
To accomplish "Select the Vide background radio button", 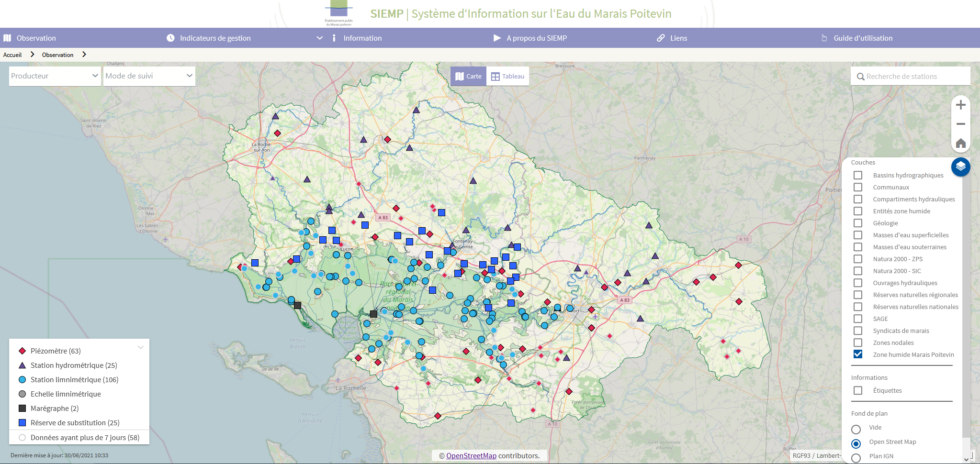I will [x=856, y=429].
